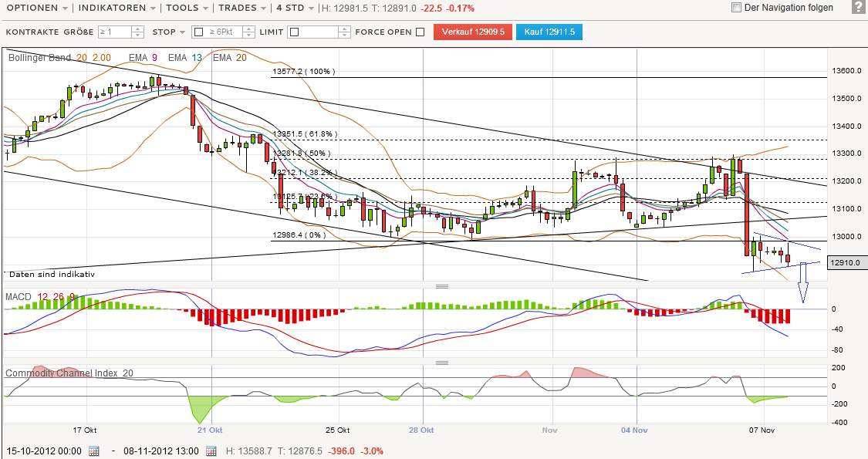868x459 pixels.
Task: Click the 13577.2 (100%) Fibonacci label
Action: 303,72
